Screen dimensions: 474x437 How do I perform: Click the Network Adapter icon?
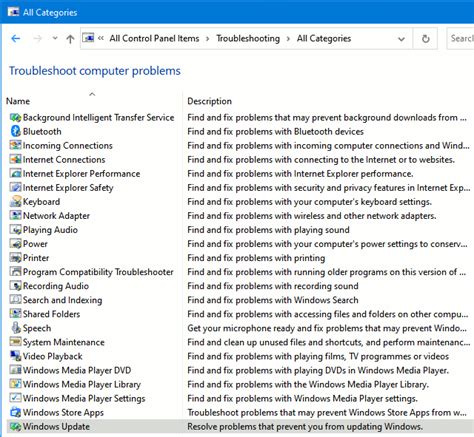[x=15, y=215]
